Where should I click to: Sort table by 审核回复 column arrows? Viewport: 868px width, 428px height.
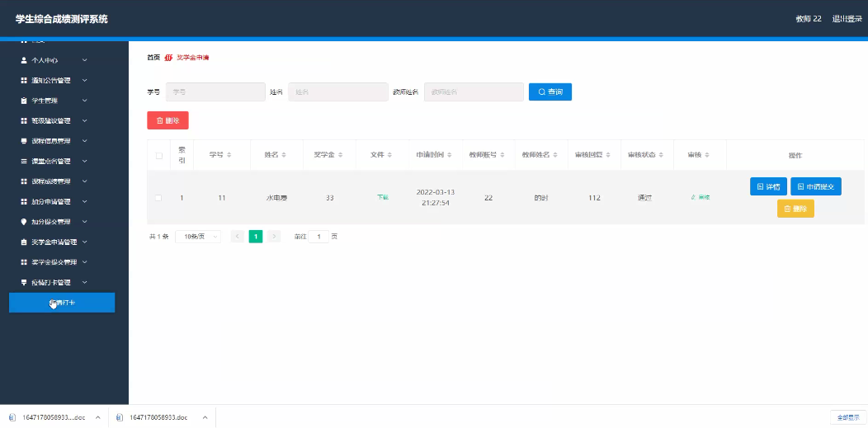(608, 155)
